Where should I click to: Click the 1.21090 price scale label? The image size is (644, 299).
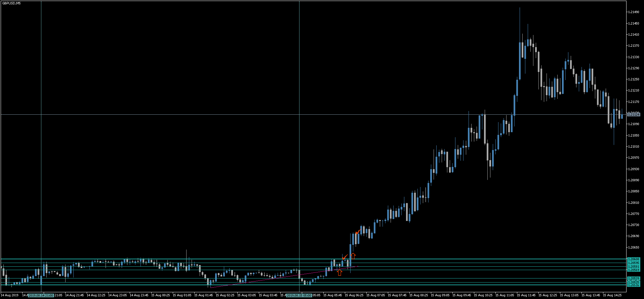click(x=633, y=124)
